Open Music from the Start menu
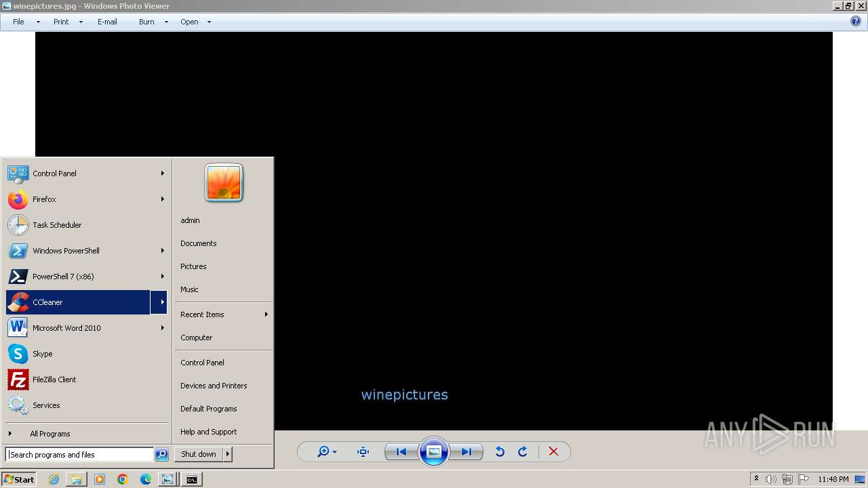Viewport: 868px width, 488px height. click(x=189, y=289)
